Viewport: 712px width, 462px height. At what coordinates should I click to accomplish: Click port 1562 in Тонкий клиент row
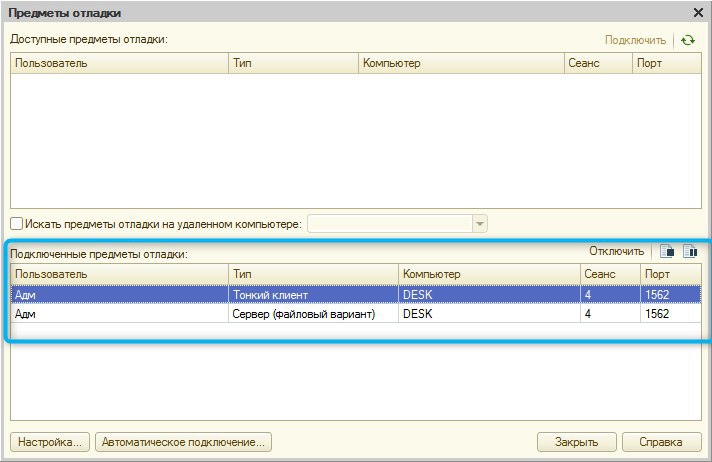pyautogui.click(x=657, y=295)
